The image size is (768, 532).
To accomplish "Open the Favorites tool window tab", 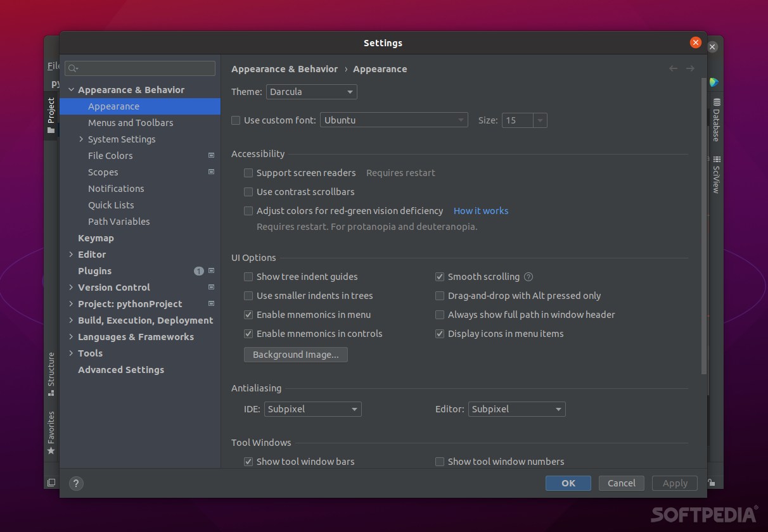I will coord(51,433).
